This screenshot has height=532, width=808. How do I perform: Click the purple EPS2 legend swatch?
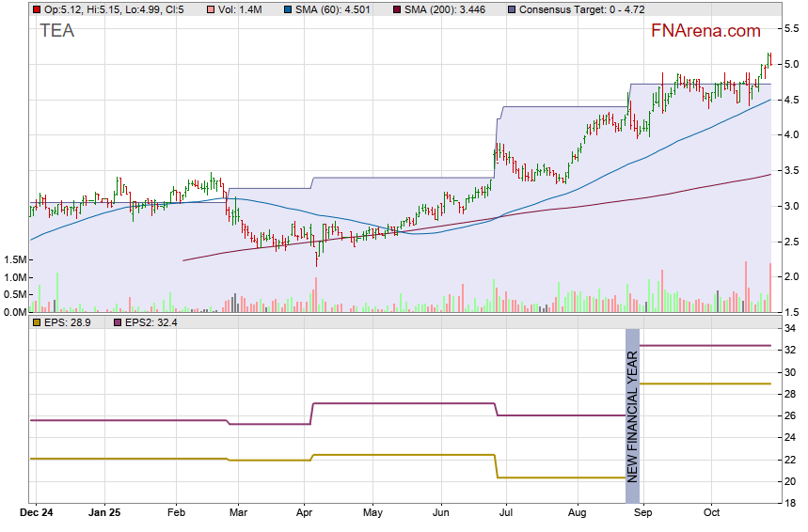pos(118,322)
